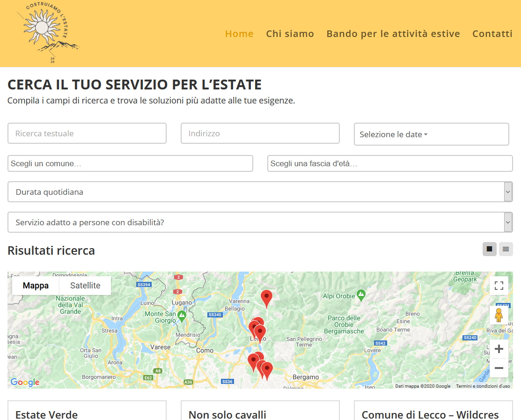Go to the Home menu item

[239, 34]
